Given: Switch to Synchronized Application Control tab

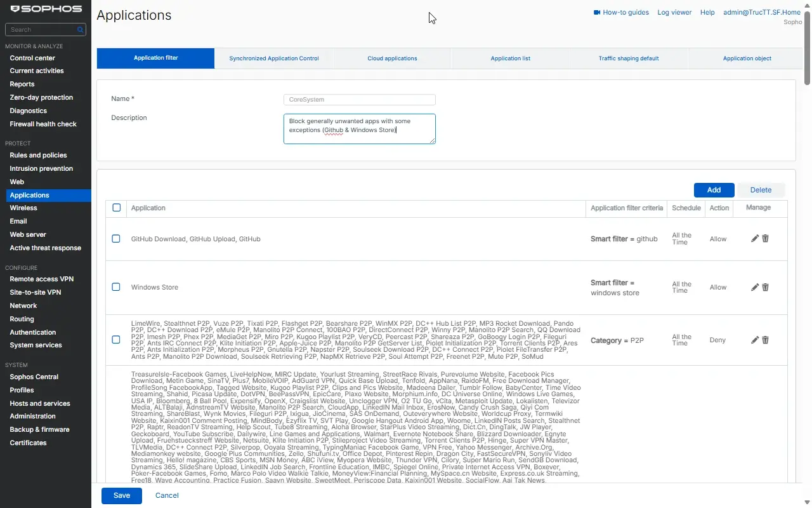Looking at the screenshot, I should (274, 58).
